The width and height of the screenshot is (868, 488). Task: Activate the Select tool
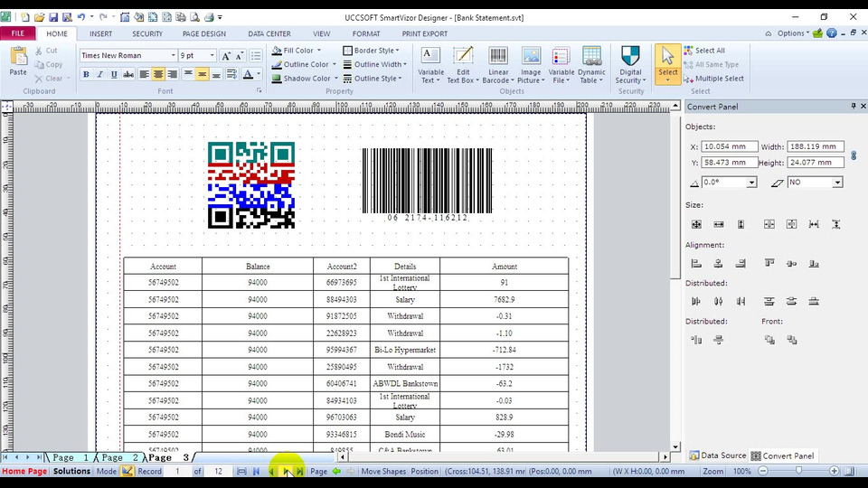pyautogui.click(x=667, y=64)
